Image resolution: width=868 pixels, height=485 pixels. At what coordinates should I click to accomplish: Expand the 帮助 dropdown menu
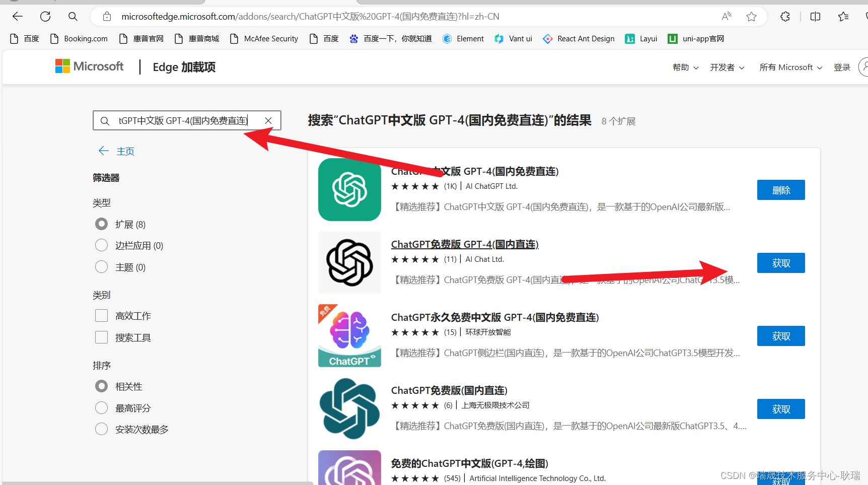pos(686,67)
